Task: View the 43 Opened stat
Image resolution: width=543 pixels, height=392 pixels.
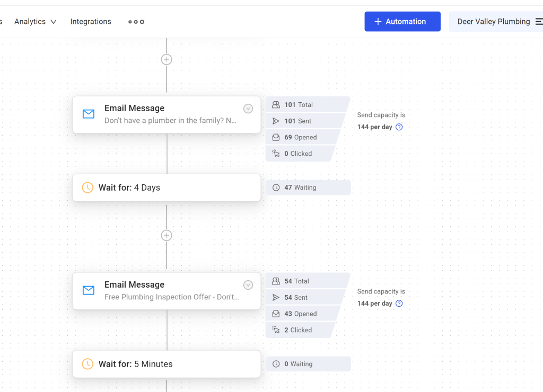Action: coord(303,314)
